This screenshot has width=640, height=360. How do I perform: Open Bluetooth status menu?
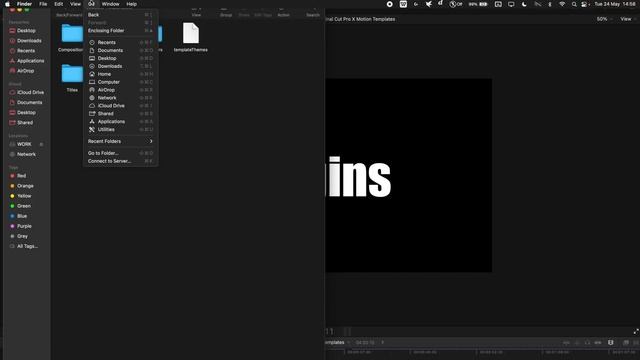[550, 4]
